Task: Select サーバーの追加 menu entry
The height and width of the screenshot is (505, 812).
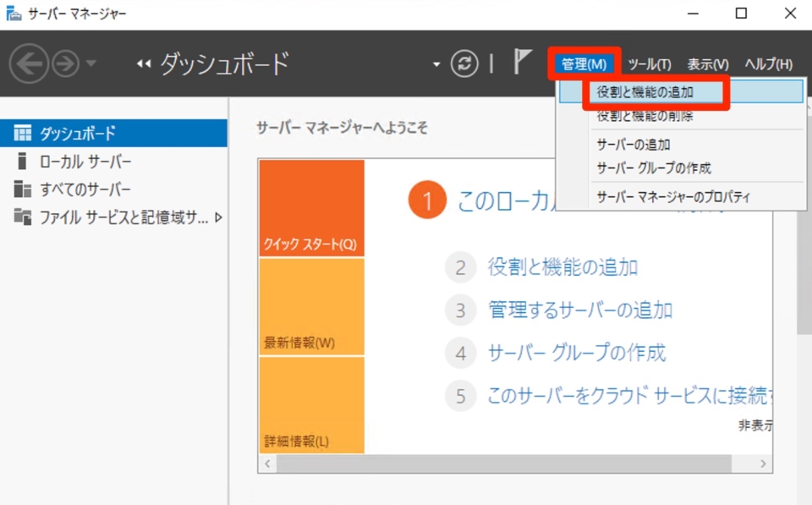Action: pos(681,145)
